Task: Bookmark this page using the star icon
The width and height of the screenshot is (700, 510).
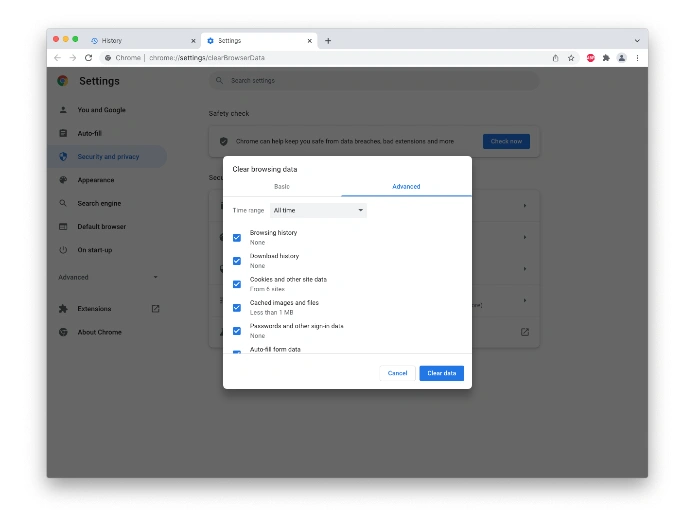Action: [571, 58]
